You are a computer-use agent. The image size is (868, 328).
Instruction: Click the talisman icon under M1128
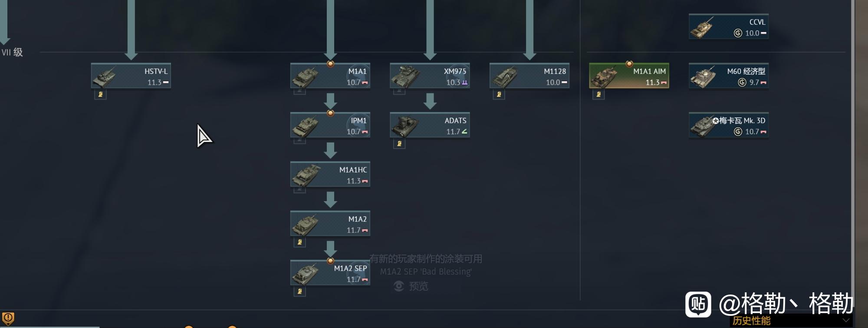(x=499, y=94)
